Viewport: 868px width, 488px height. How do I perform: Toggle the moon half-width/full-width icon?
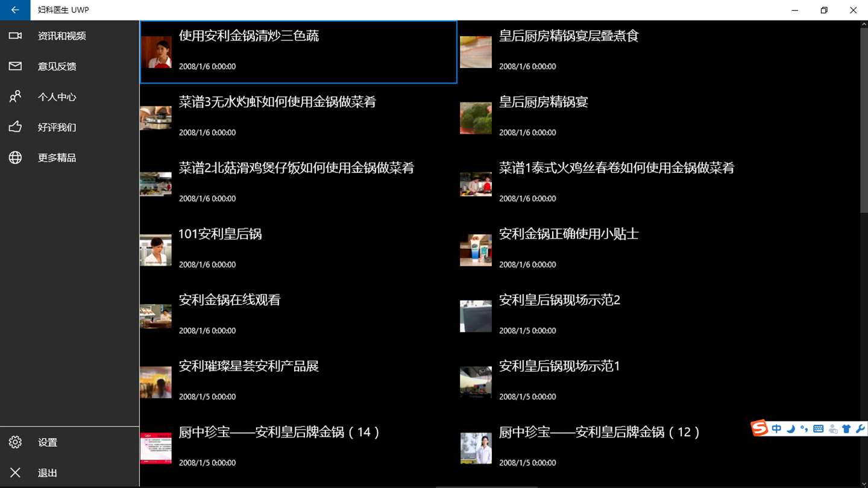click(790, 429)
